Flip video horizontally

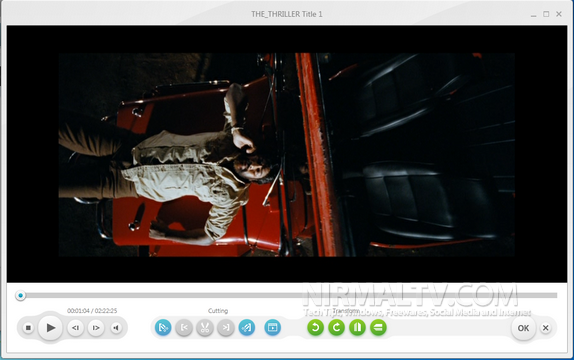[x=357, y=327]
